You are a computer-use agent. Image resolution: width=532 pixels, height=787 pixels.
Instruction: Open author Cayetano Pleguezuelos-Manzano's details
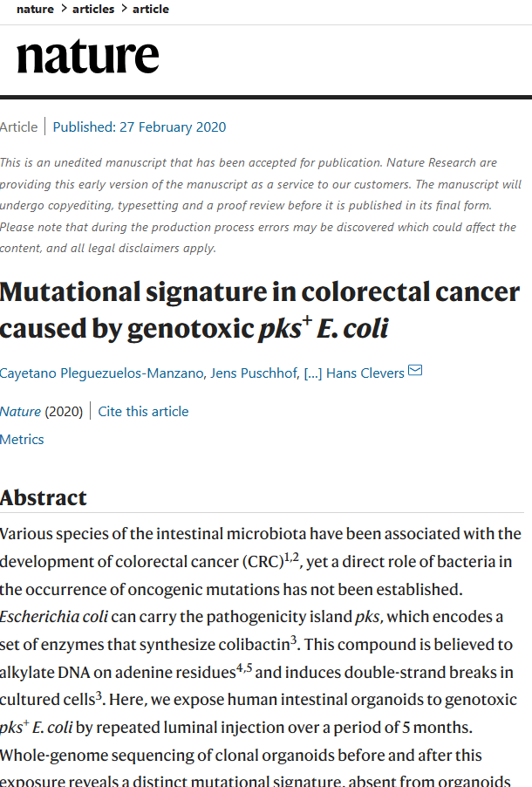point(101,373)
